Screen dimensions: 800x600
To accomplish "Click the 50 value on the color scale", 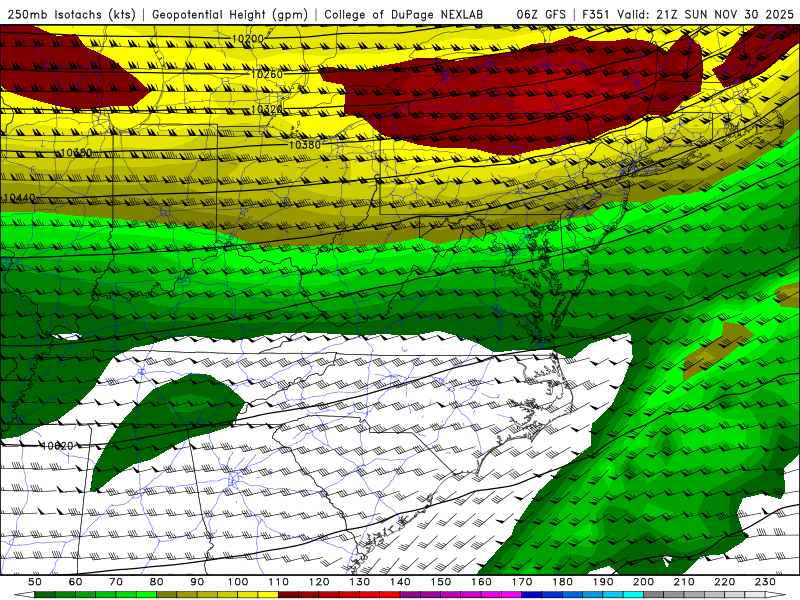I will click(35, 582).
